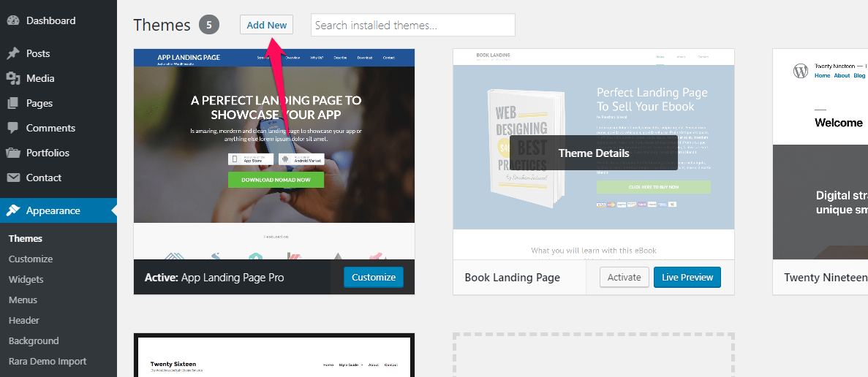Click the Pages stack icon
Viewport: 868px width, 377px height.
pyautogui.click(x=13, y=103)
